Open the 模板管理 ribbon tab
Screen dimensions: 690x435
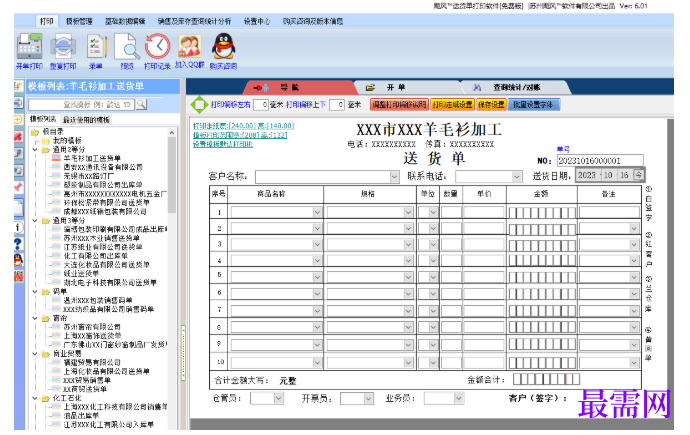click(79, 21)
